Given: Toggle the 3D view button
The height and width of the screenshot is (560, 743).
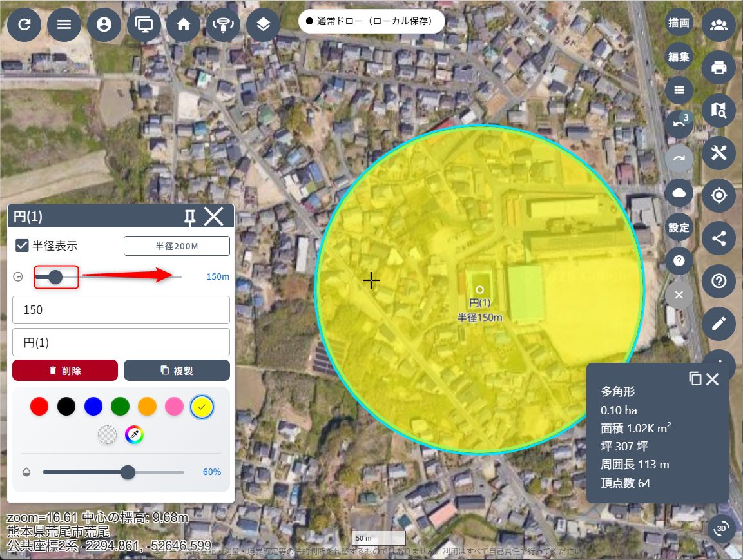Looking at the screenshot, I should (x=722, y=529).
